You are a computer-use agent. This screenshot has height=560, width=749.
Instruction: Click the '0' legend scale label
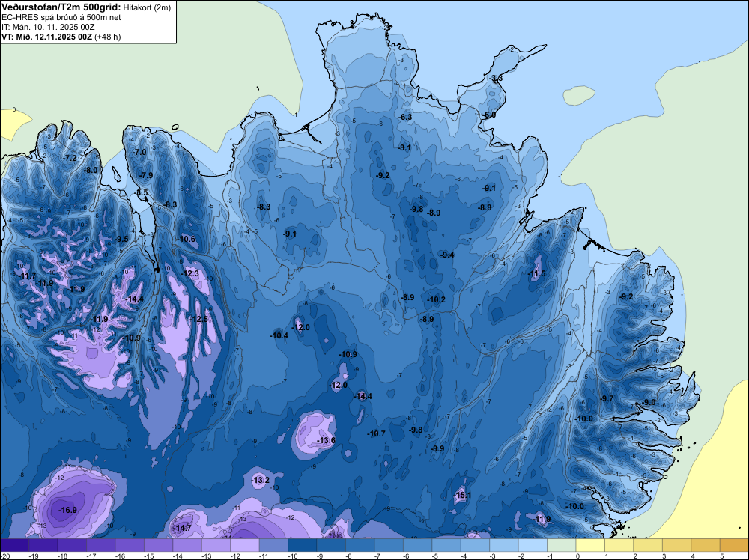tap(577, 556)
